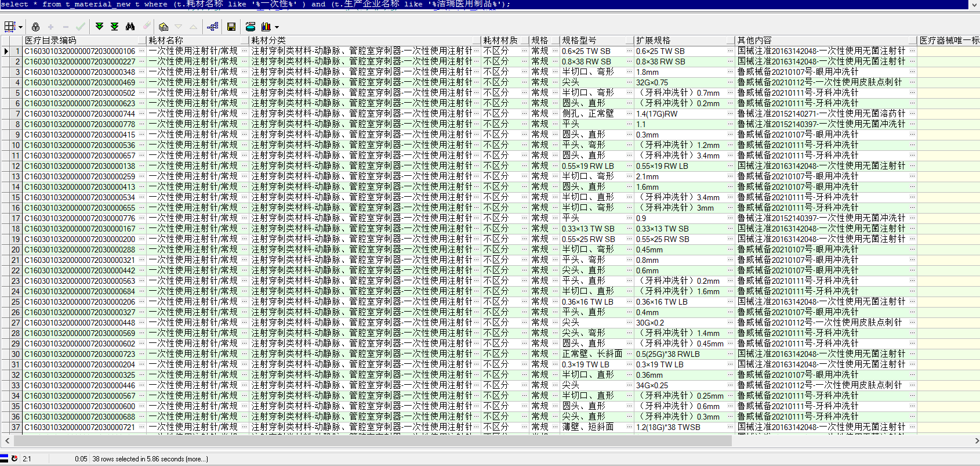The width and height of the screenshot is (980, 466).
Task: Click the Clear record eraser icon
Action: click(146, 27)
